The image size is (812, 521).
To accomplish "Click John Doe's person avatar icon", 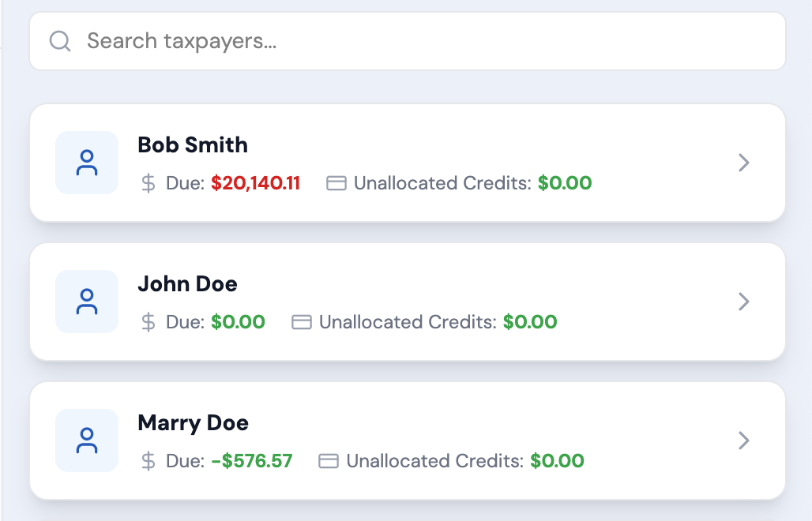I will tap(87, 302).
